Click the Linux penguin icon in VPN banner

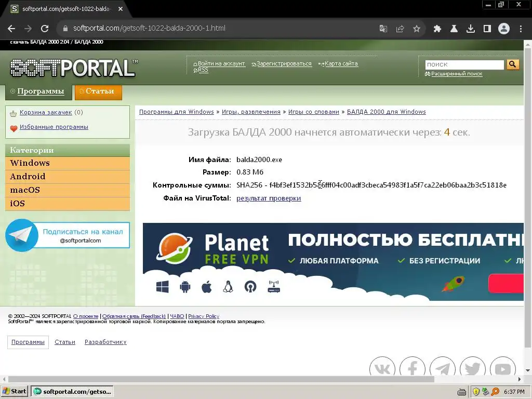pyautogui.click(x=228, y=287)
